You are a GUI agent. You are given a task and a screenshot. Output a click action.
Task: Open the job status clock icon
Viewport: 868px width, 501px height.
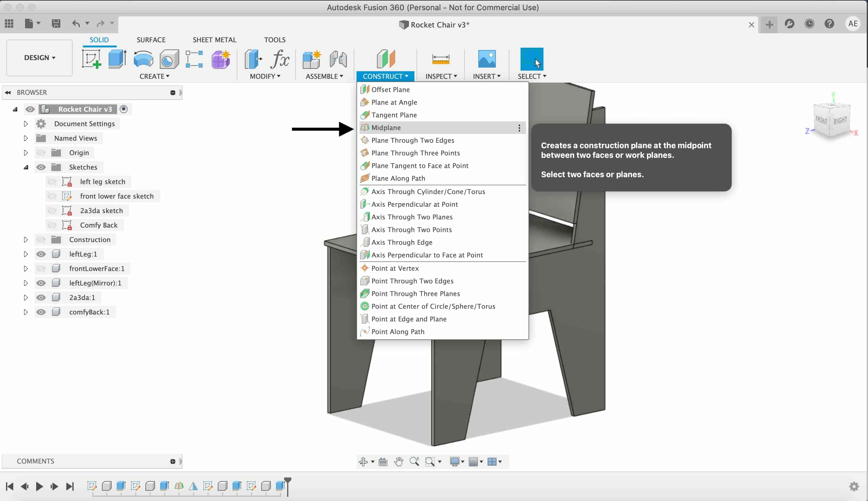(809, 24)
